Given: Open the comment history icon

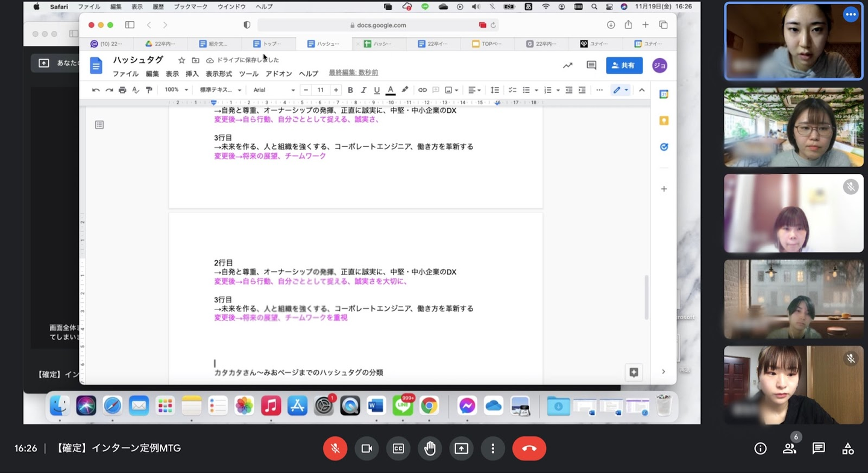Looking at the screenshot, I should 591,65.
